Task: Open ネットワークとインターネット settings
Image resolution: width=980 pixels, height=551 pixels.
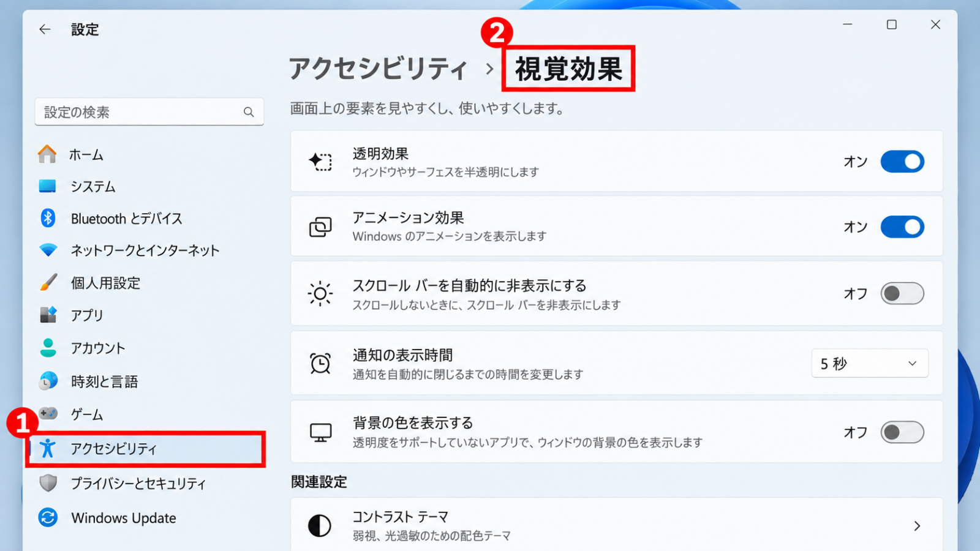Action: point(145,250)
